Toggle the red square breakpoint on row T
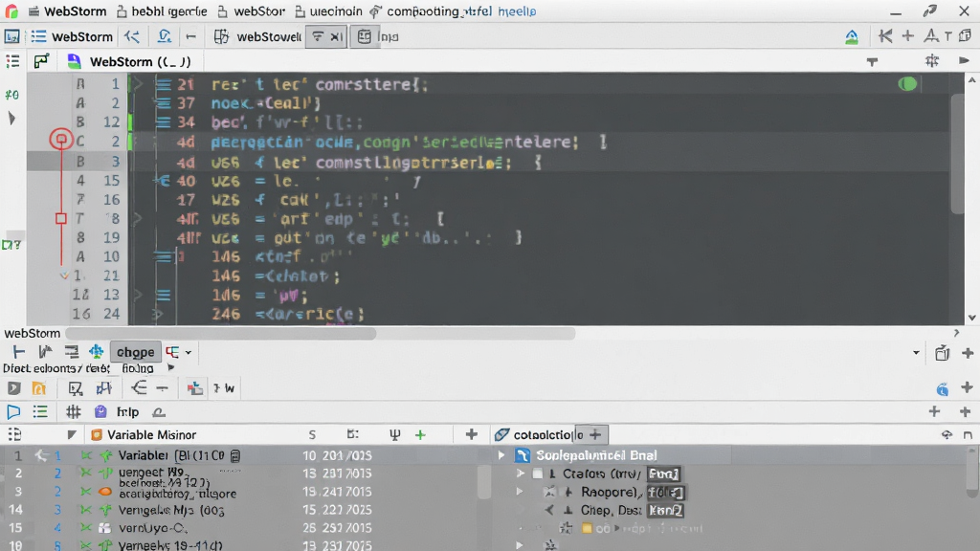980x551 pixels. [60, 219]
